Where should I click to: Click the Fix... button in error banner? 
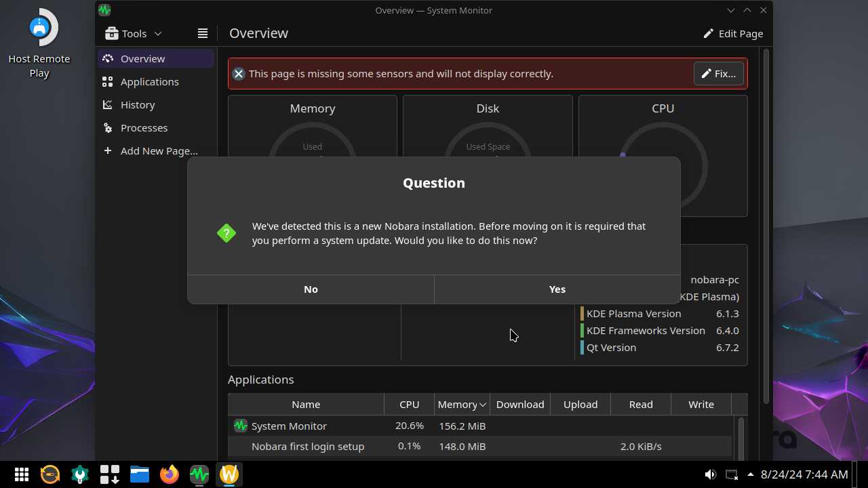tap(719, 74)
